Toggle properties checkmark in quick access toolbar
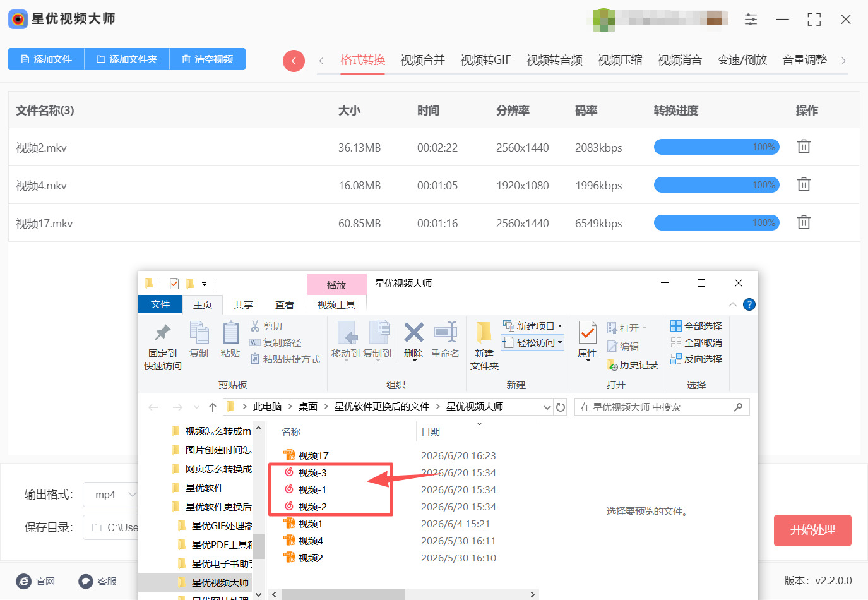 (174, 284)
